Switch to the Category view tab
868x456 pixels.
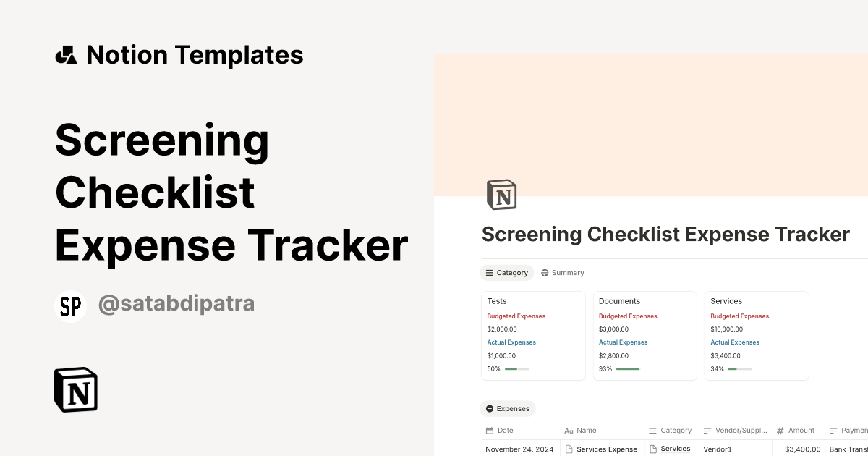[506, 273]
